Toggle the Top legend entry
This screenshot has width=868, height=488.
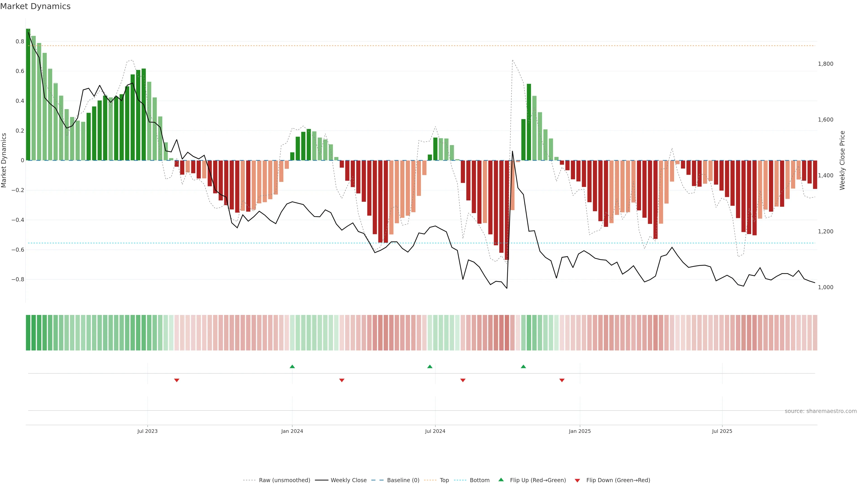tap(444, 480)
